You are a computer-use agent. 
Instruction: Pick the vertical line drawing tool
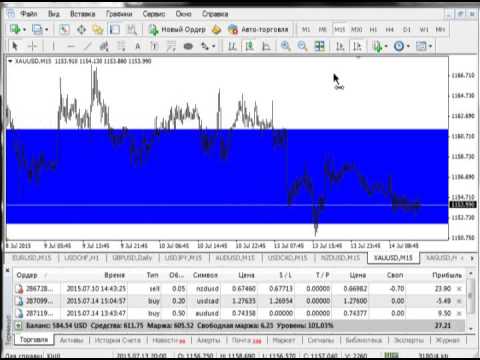point(53,46)
